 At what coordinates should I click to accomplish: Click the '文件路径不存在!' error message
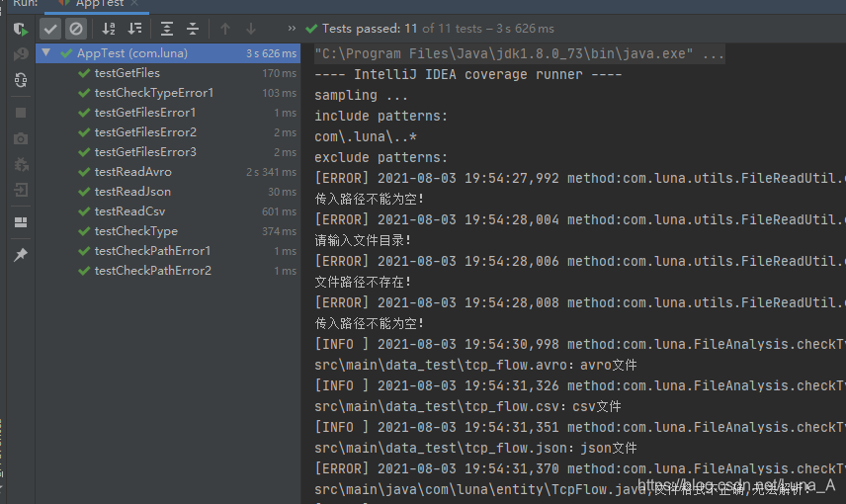(363, 282)
